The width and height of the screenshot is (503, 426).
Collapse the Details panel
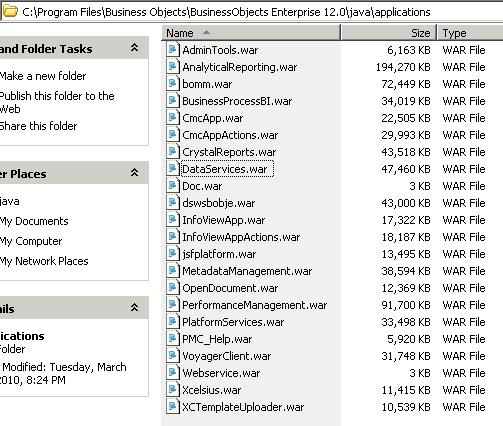point(134,308)
